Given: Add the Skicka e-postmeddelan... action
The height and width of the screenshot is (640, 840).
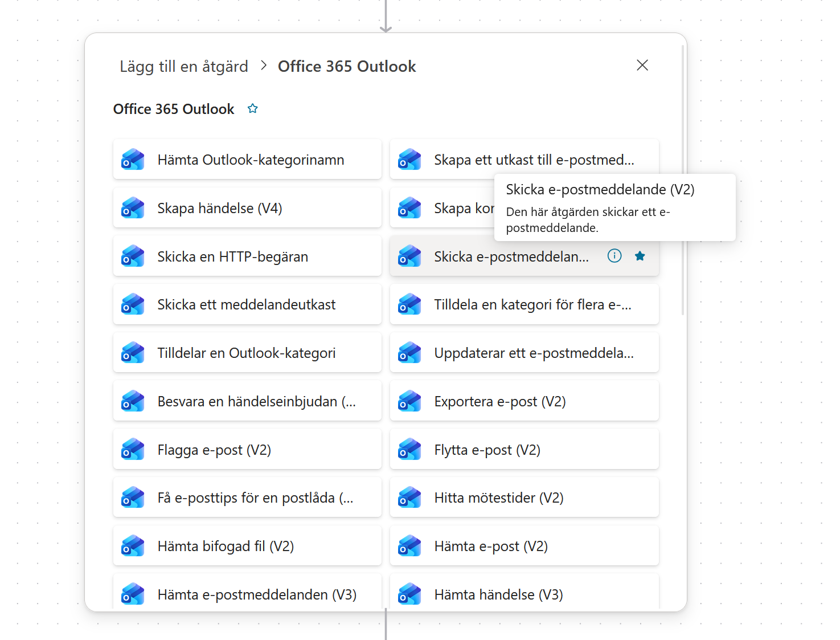Looking at the screenshot, I should click(524, 256).
